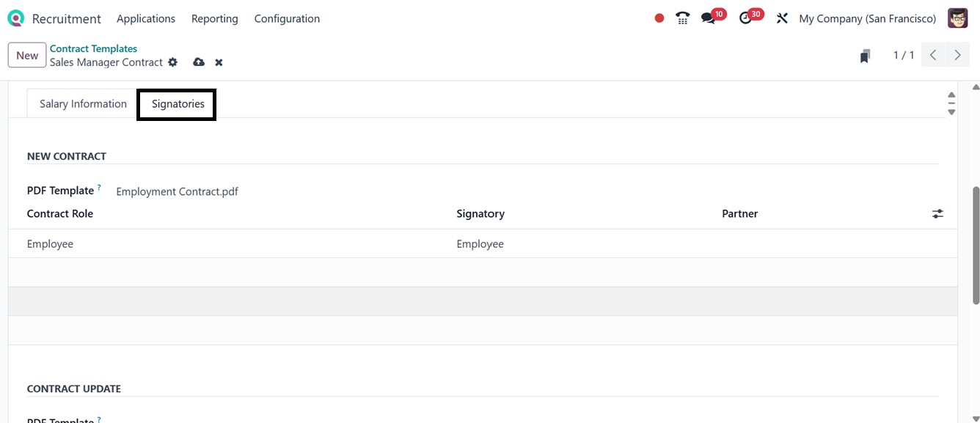Open the column settings adjust icon
The image size is (980, 423).
(937, 214)
